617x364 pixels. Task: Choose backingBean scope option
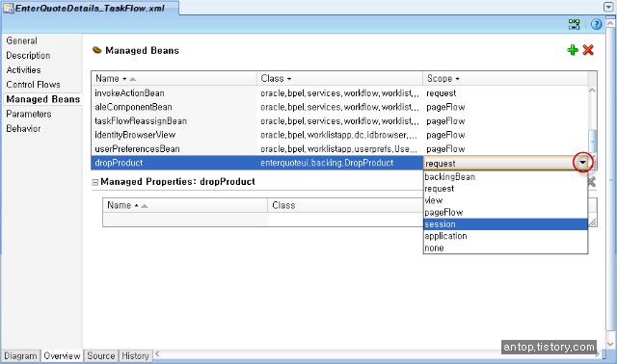pyautogui.click(x=505, y=177)
